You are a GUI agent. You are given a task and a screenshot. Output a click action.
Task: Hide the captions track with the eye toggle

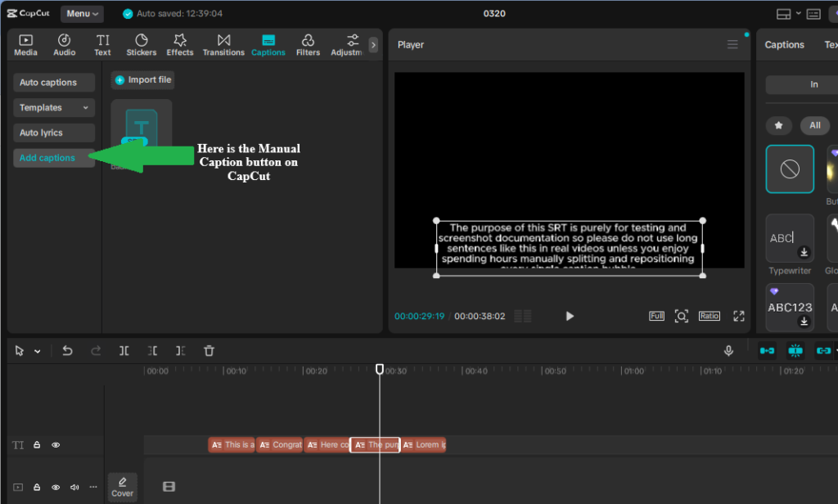click(55, 444)
